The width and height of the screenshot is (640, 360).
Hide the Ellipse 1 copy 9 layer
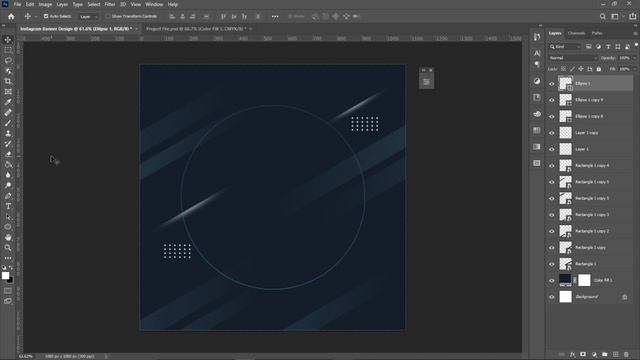coord(552,100)
